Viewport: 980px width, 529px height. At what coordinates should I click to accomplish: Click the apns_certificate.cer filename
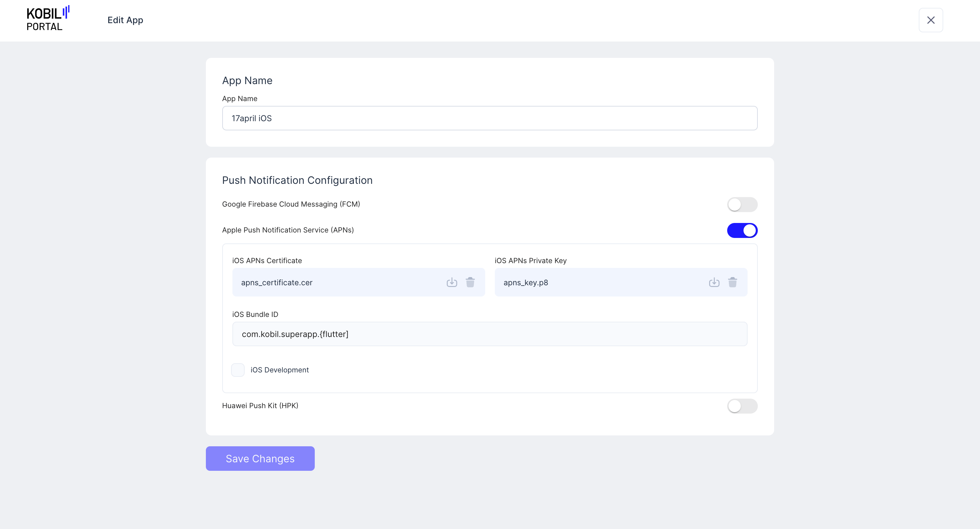(x=277, y=283)
